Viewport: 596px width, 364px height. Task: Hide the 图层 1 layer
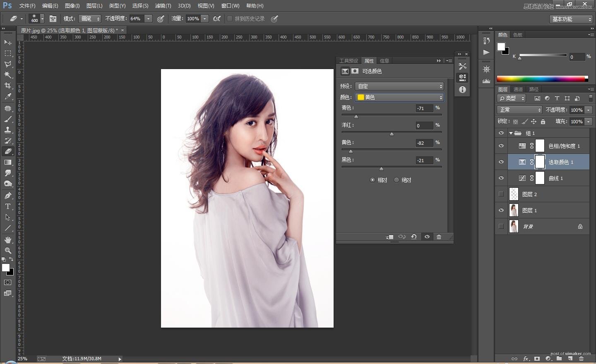(501, 210)
